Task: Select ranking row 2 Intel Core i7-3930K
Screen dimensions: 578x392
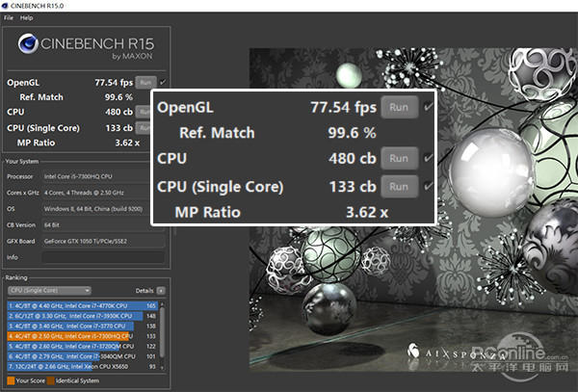Action: point(83,316)
